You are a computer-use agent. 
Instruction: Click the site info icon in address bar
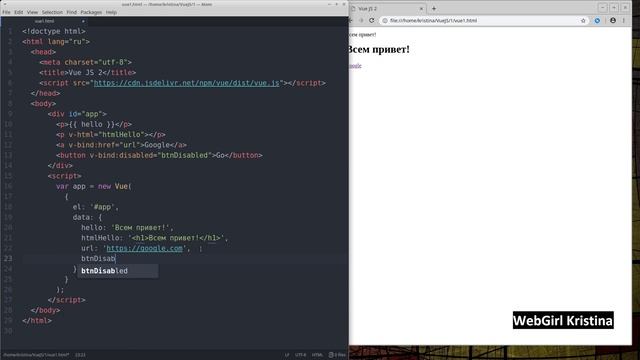[385, 20]
